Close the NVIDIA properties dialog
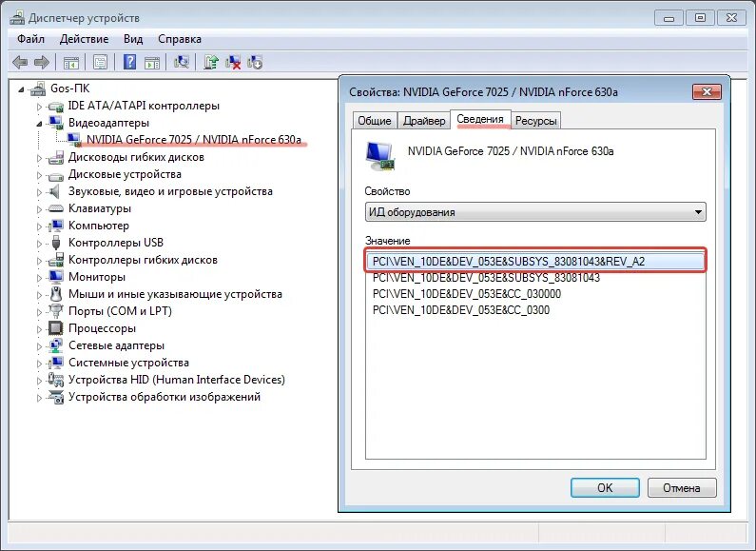756x551 pixels. click(x=707, y=91)
